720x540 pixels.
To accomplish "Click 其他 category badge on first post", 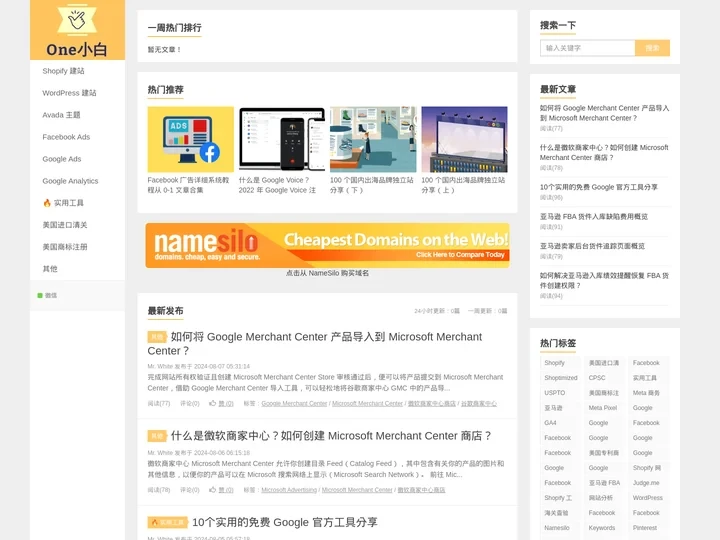I will click(157, 337).
